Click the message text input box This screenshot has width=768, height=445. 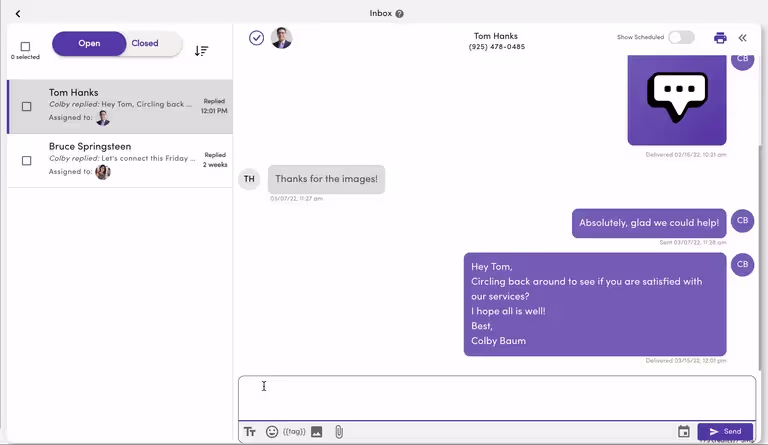pyautogui.click(x=497, y=397)
